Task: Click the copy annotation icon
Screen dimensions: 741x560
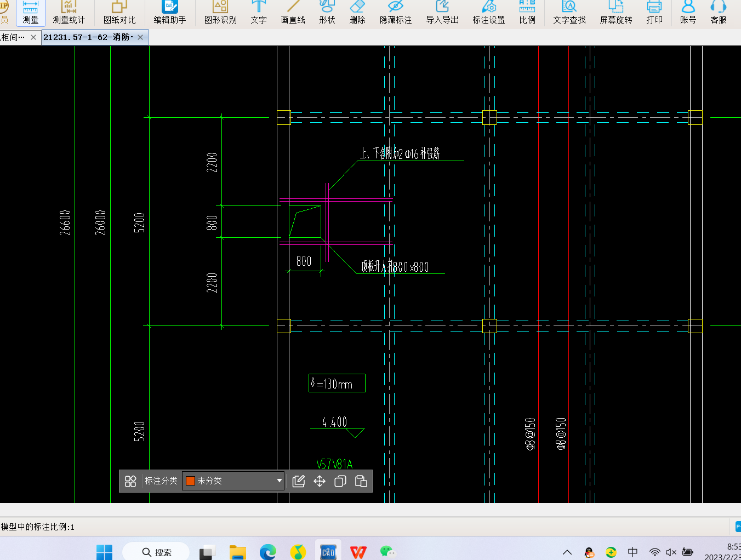Action: (x=340, y=481)
